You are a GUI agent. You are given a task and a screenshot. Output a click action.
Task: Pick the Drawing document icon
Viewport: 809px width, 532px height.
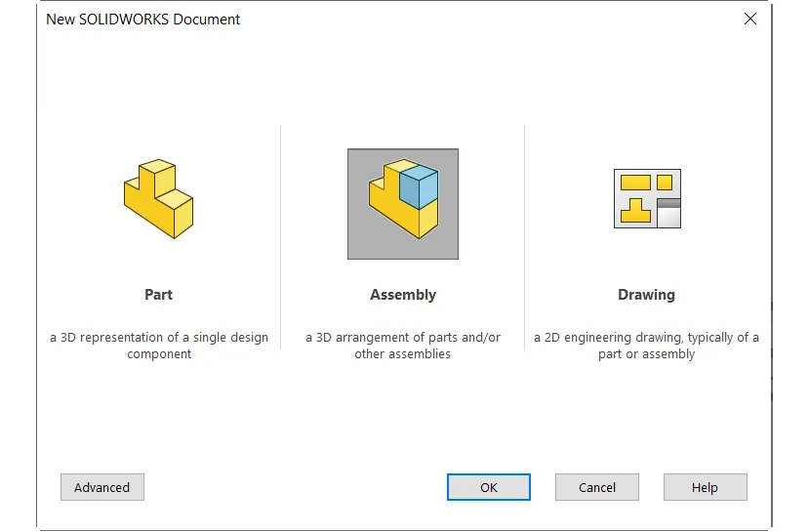click(646, 199)
